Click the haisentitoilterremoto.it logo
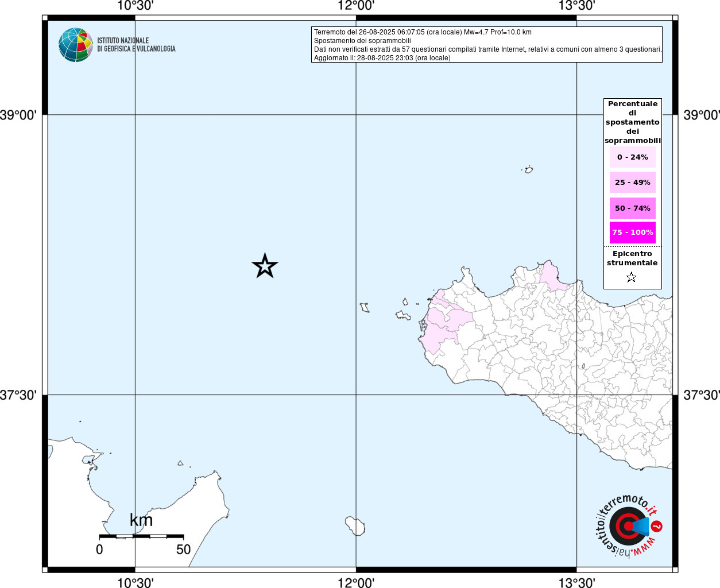Image resolution: width=720 pixels, height=588 pixels. pos(628,525)
